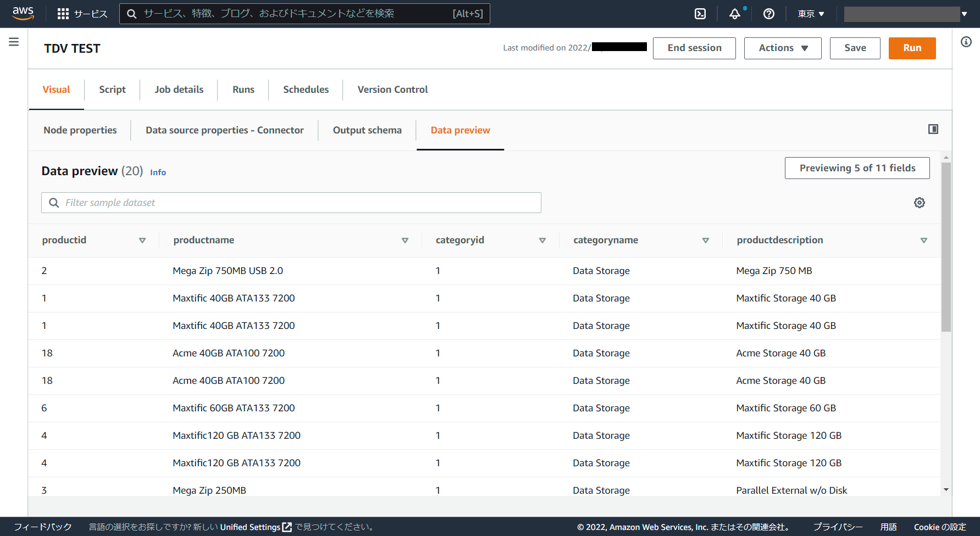The height and width of the screenshot is (536, 980).
Task: Open the services grid menu icon
Action: 63,14
